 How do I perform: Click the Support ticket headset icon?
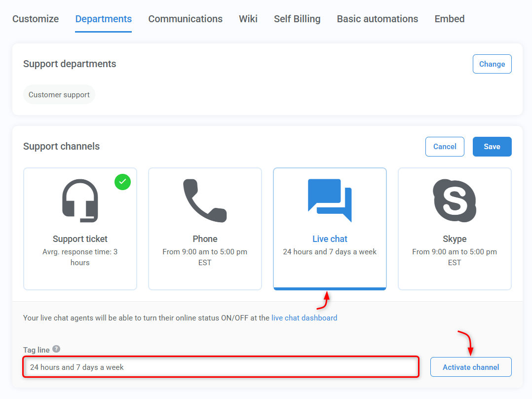pyautogui.click(x=80, y=200)
